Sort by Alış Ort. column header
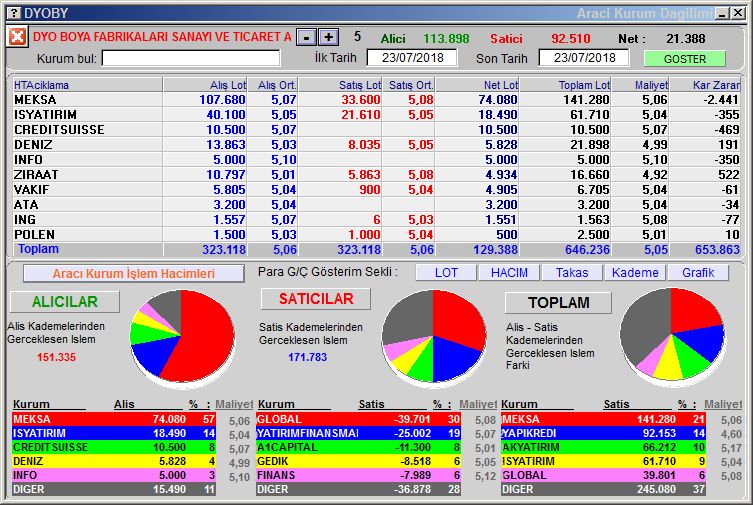753x505 pixels. 272,85
